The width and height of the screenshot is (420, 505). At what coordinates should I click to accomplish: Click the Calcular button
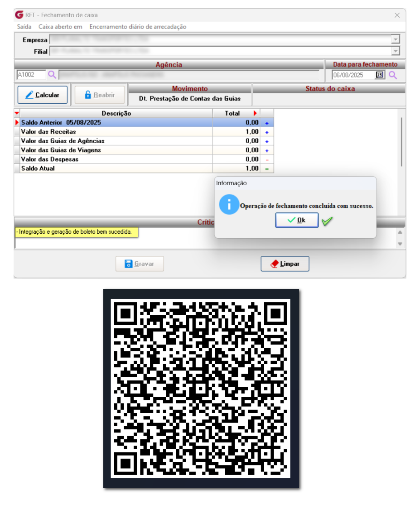[x=43, y=95]
